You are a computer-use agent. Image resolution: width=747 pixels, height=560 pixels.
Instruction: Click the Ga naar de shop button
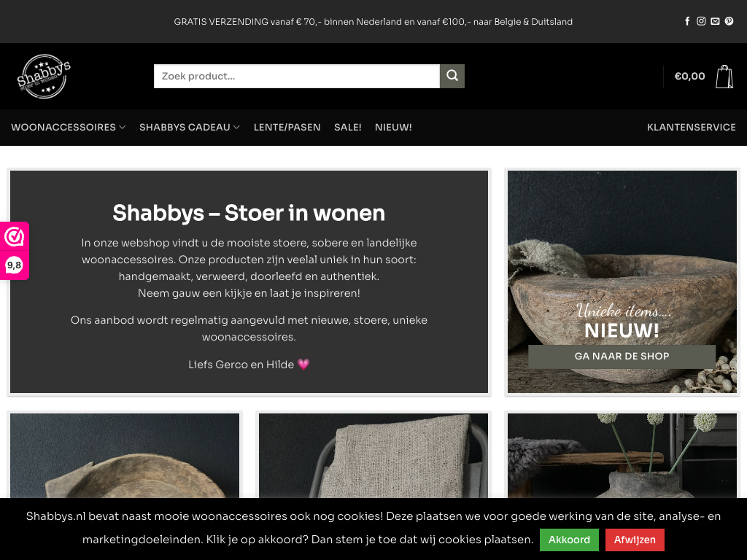[622, 356]
